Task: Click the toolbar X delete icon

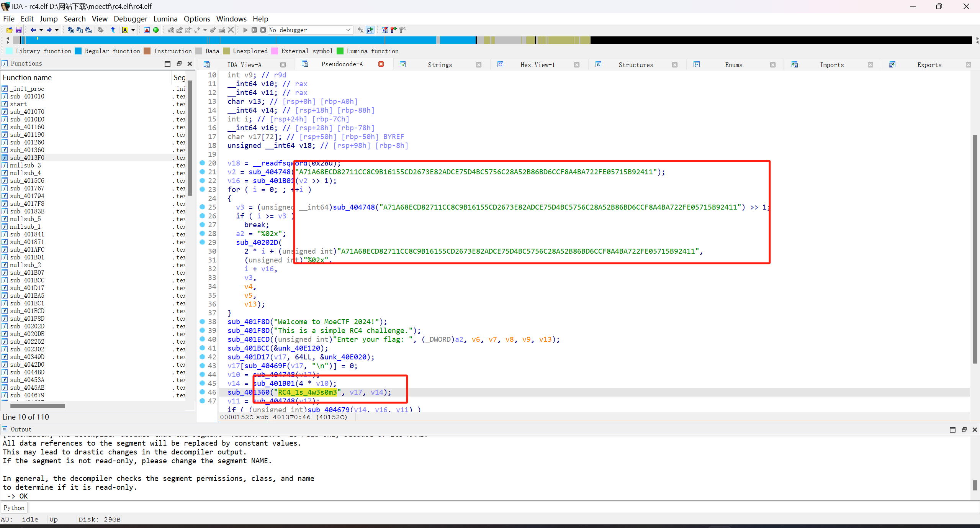Action: click(x=231, y=30)
